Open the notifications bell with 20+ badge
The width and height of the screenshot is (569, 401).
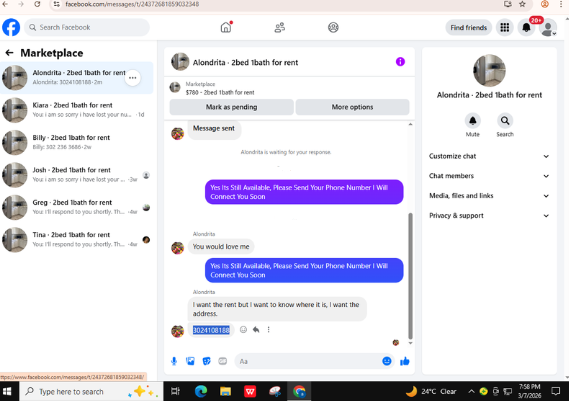coord(527,28)
